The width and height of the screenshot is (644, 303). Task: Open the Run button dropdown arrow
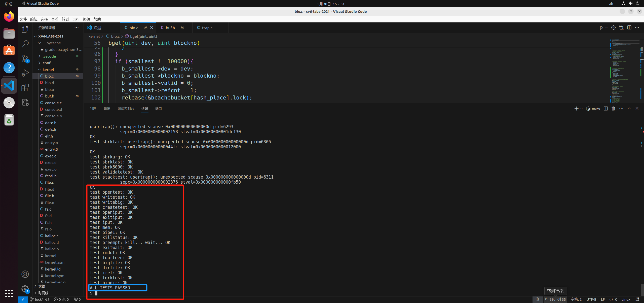[607, 28]
